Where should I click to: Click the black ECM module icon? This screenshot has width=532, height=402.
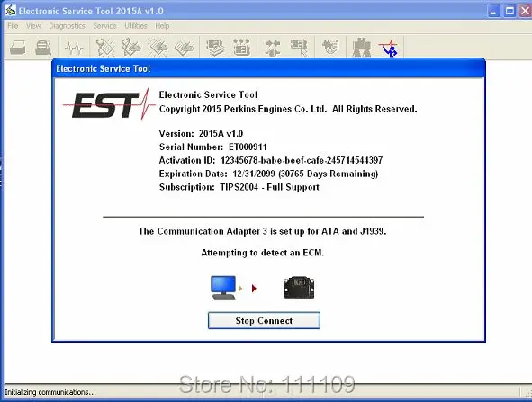point(299,288)
